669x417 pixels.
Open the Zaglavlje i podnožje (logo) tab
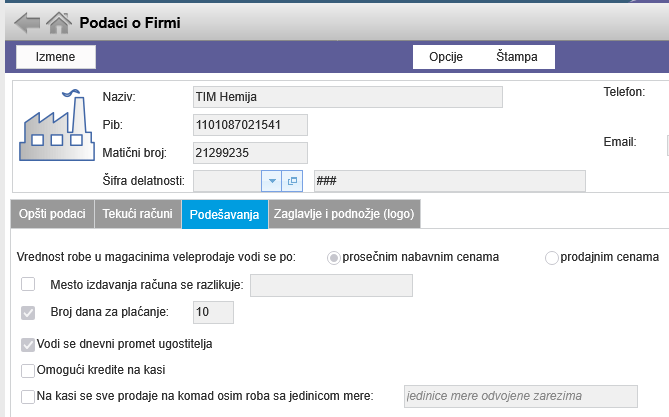pos(344,214)
